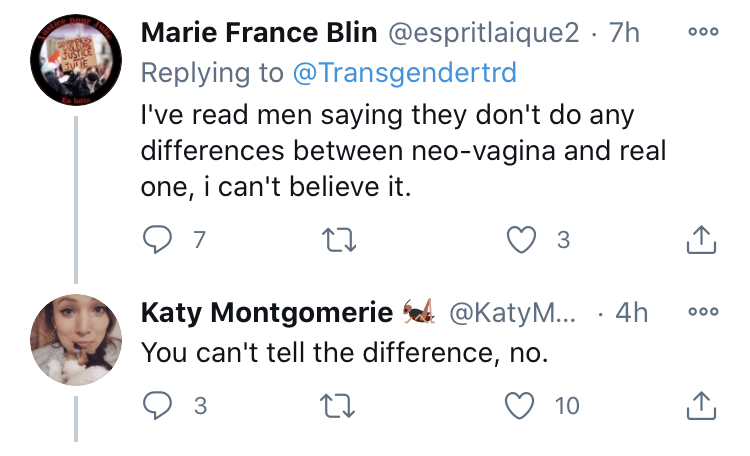Open more options for Marie France Blin's tweet
The height and width of the screenshot is (456, 750).
pyautogui.click(x=703, y=32)
